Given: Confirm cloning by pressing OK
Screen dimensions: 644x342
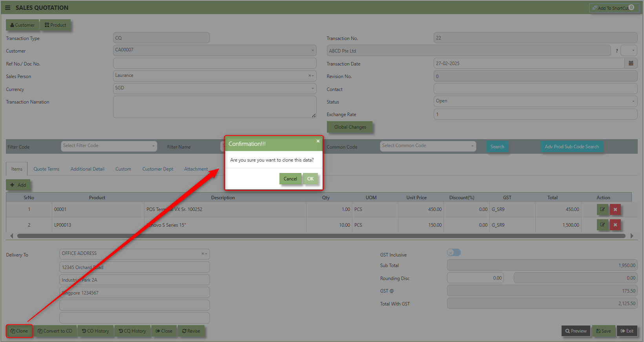Looking at the screenshot, I should [x=310, y=179].
